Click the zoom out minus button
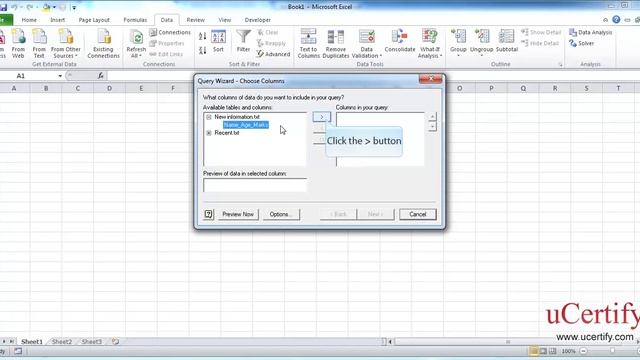Viewport: 640px width, 360px height. [583, 351]
